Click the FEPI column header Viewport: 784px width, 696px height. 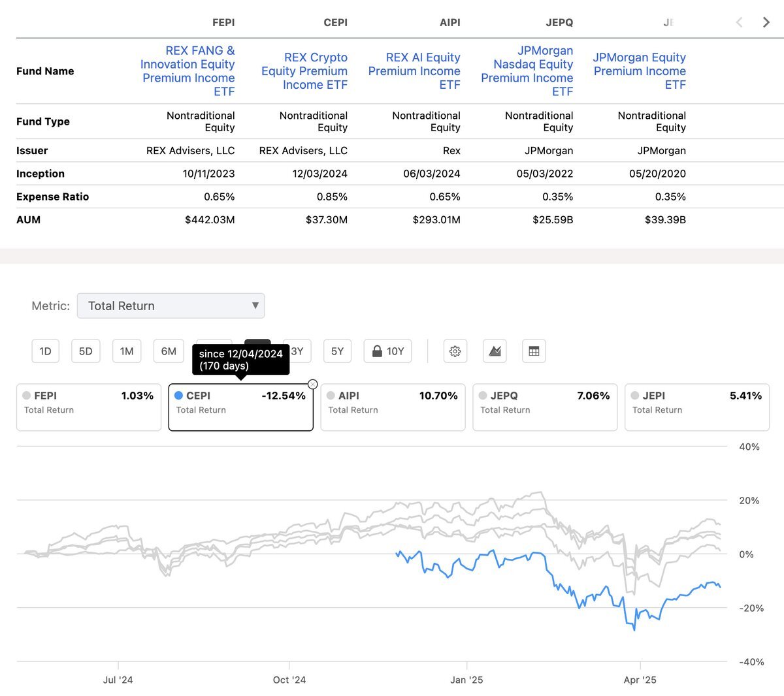tap(223, 23)
